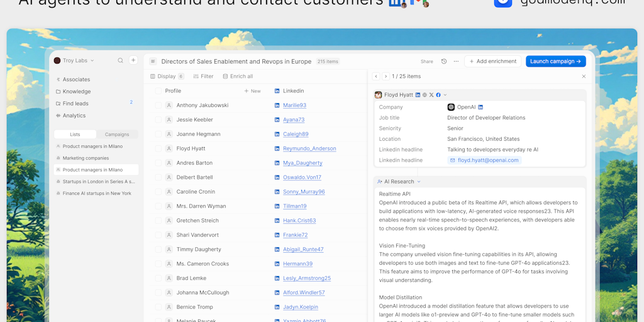Open Knowledge in the sidebar
Screen dimensions: 644x322
(x=74, y=91)
